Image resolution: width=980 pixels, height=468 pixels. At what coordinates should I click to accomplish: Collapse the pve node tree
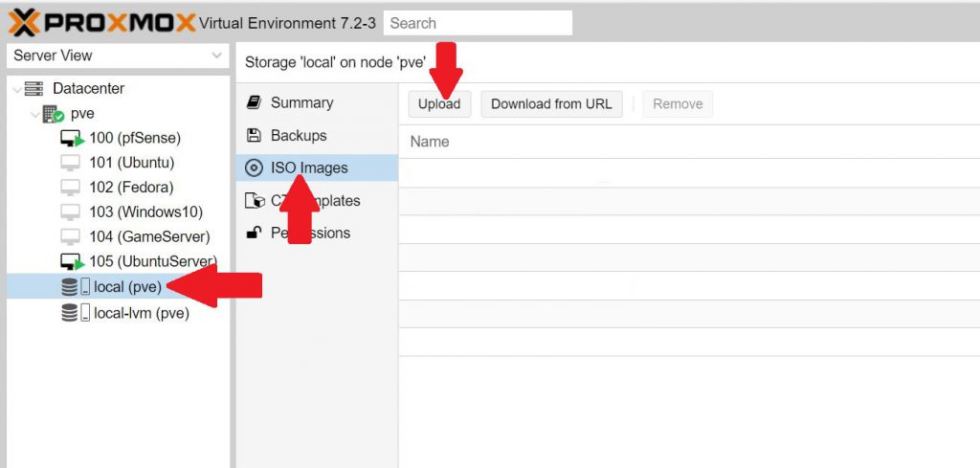pyautogui.click(x=35, y=114)
